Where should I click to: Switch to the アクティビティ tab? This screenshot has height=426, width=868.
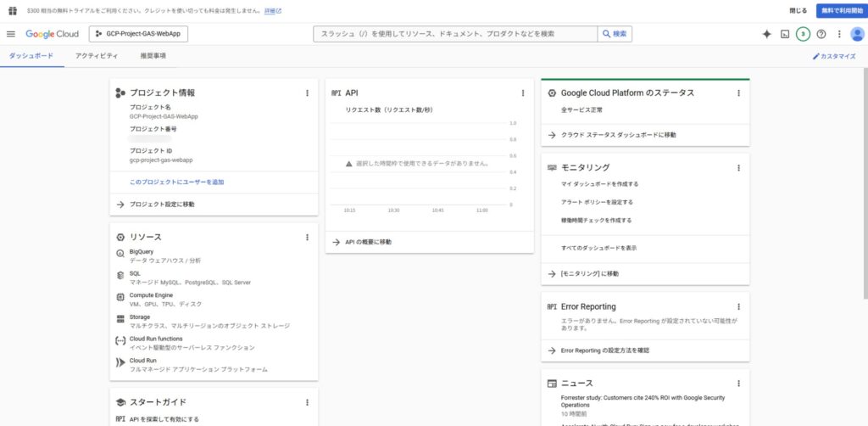click(x=97, y=56)
